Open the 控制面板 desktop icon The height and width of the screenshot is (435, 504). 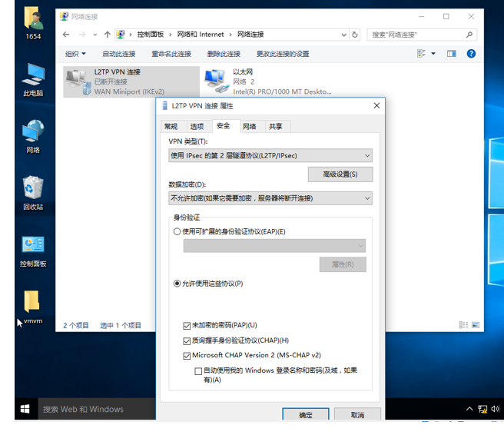point(33,251)
